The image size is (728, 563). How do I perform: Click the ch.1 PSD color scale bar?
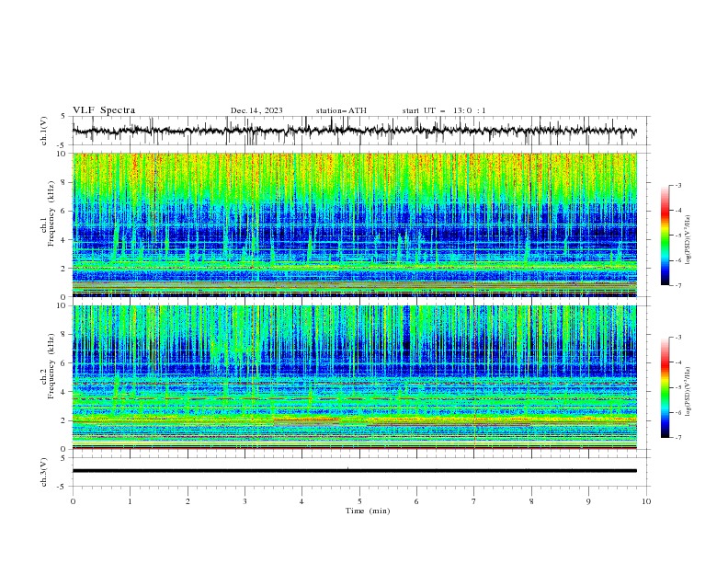[x=665, y=236]
